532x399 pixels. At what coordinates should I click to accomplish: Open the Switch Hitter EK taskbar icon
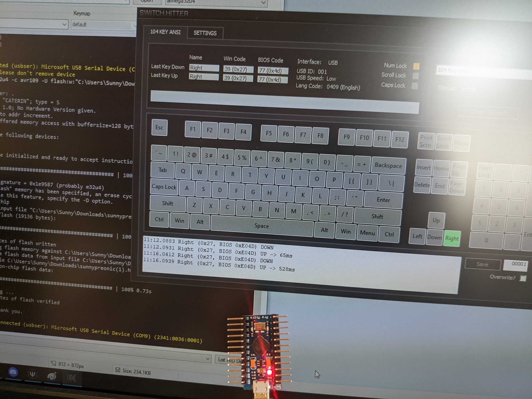[x=72, y=378]
